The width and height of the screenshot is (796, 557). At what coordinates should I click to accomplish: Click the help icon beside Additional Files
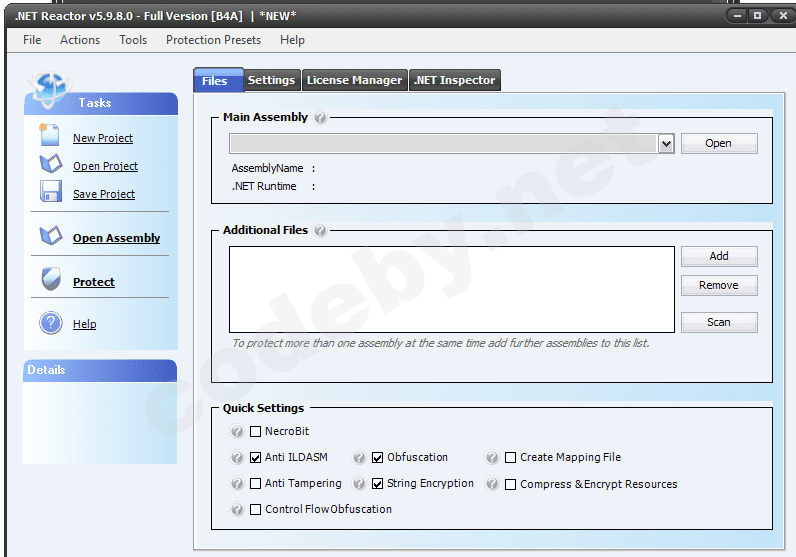pyautogui.click(x=320, y=231)
